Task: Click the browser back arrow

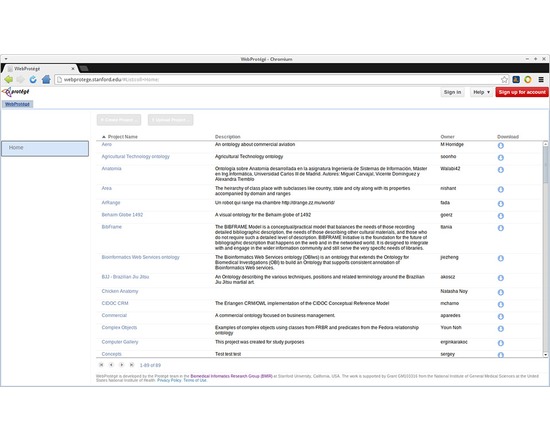Action: [8, 80]
